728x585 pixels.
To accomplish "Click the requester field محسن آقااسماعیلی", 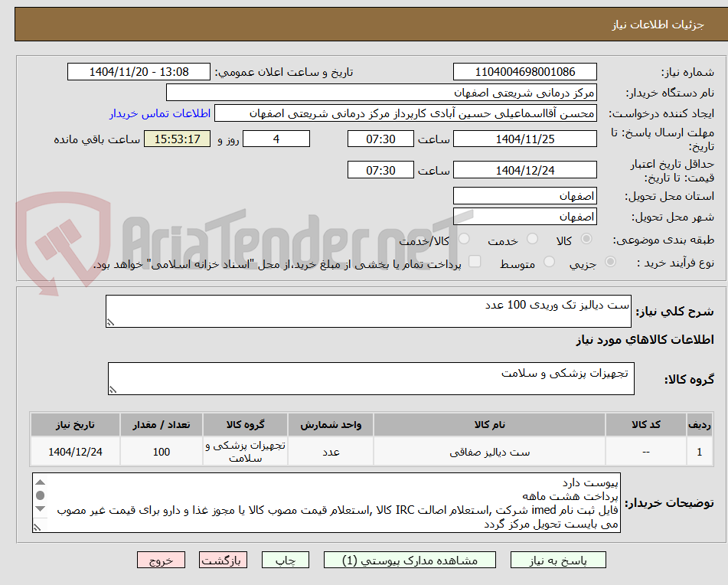I will (x=405, y=113).
